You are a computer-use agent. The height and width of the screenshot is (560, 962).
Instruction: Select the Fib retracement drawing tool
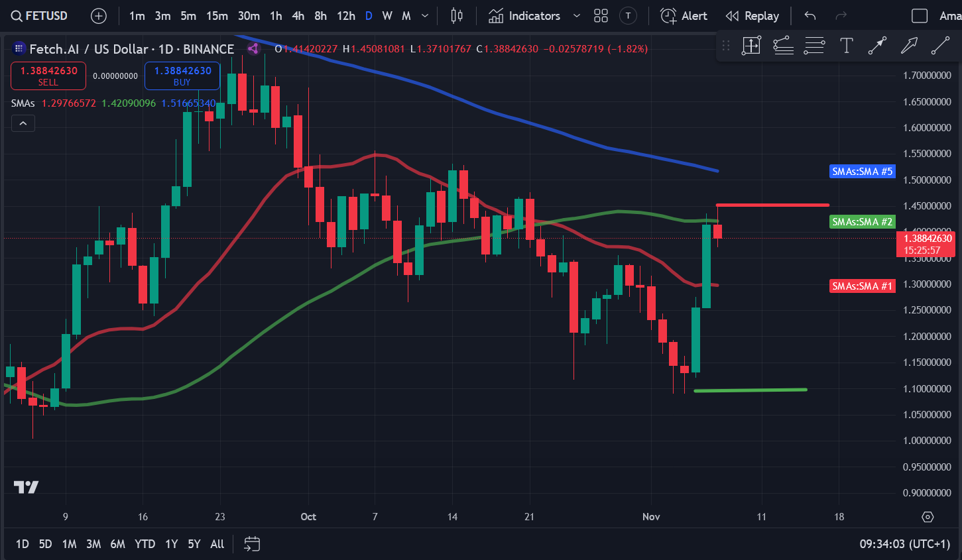[783, 46]
